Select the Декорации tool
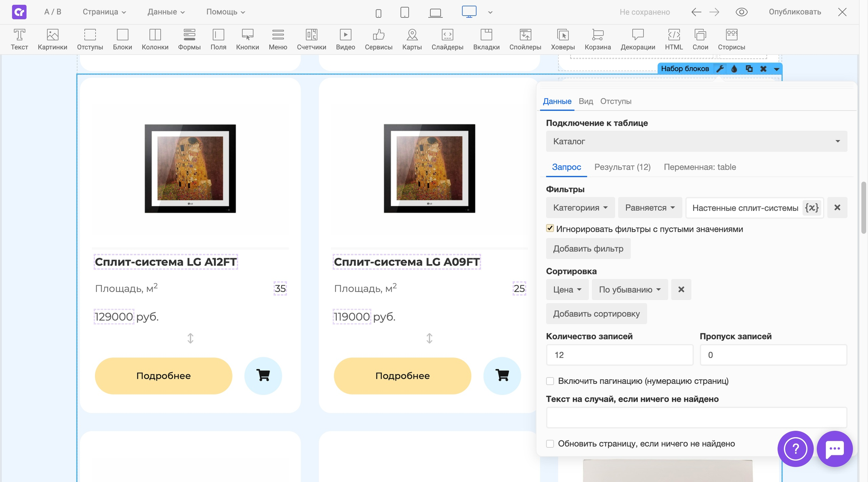Screen dimensions: 868x482 click(638, 39)
